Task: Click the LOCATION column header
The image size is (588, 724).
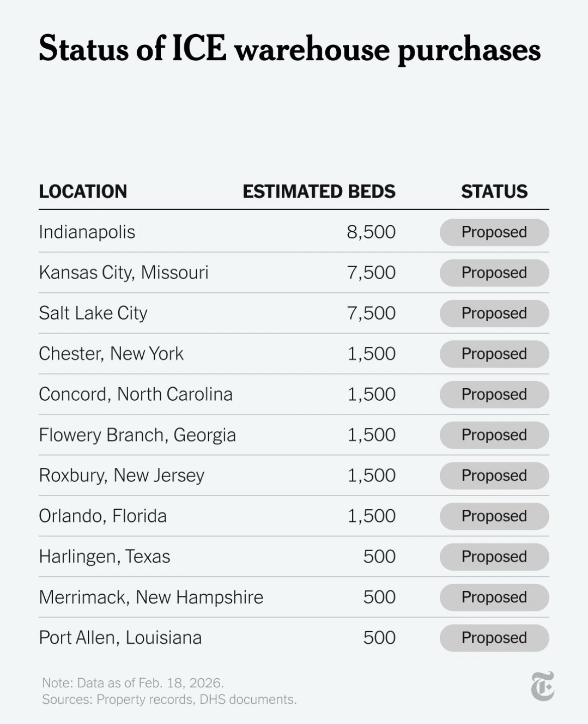Action: click(x=83, y=192)
